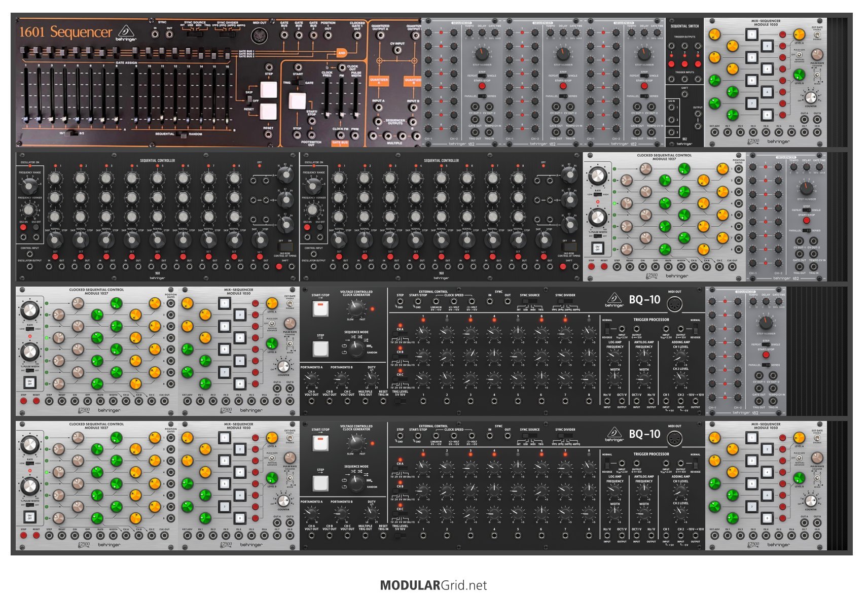This screenshot has height=596, width=868.
Task: Click the Behringer logo on 1601 Sequencer
Action: pos(126,32)
